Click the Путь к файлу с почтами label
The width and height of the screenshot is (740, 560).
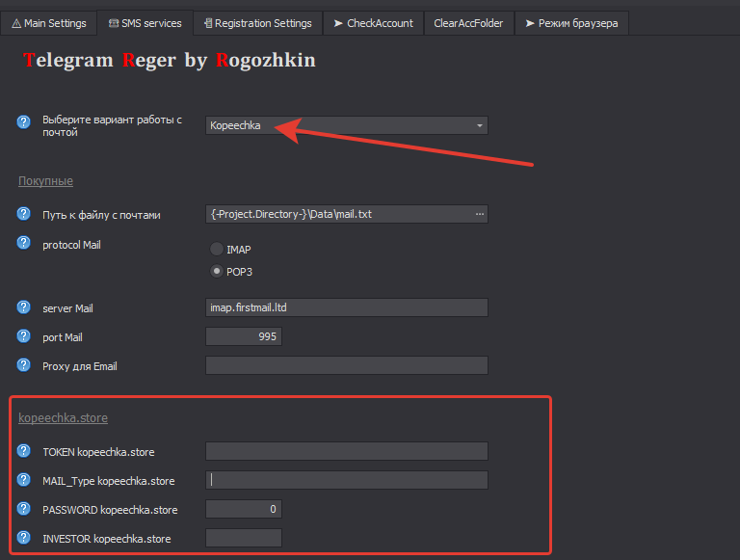(101, 215)
